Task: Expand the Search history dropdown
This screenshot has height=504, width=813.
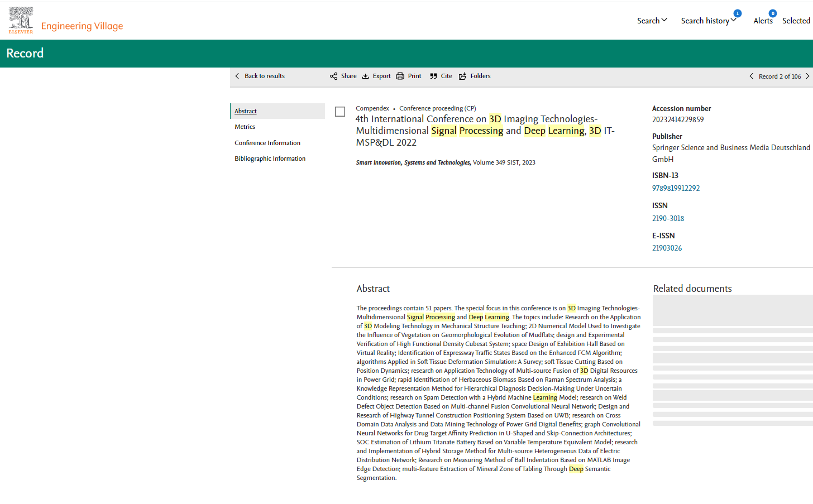Action: point(709,21)
